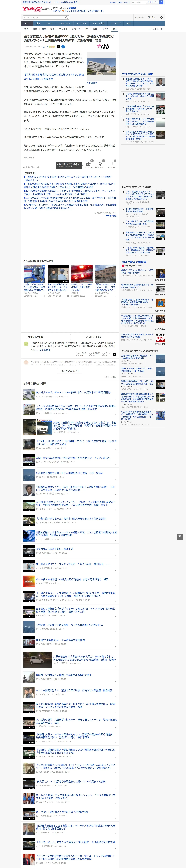Viewport: 186px width, 868px height.
Task: Share article on Facebook
Action: click(63, 47)
